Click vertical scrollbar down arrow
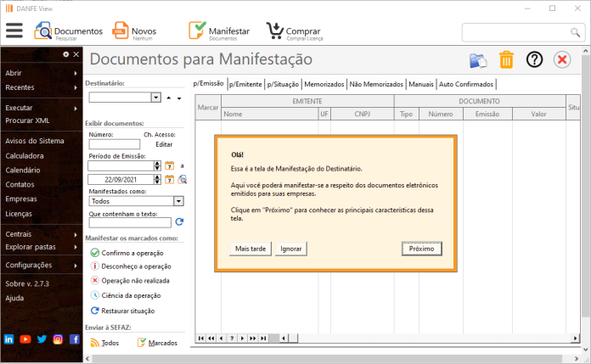591x364 pixels. [586, 350]
